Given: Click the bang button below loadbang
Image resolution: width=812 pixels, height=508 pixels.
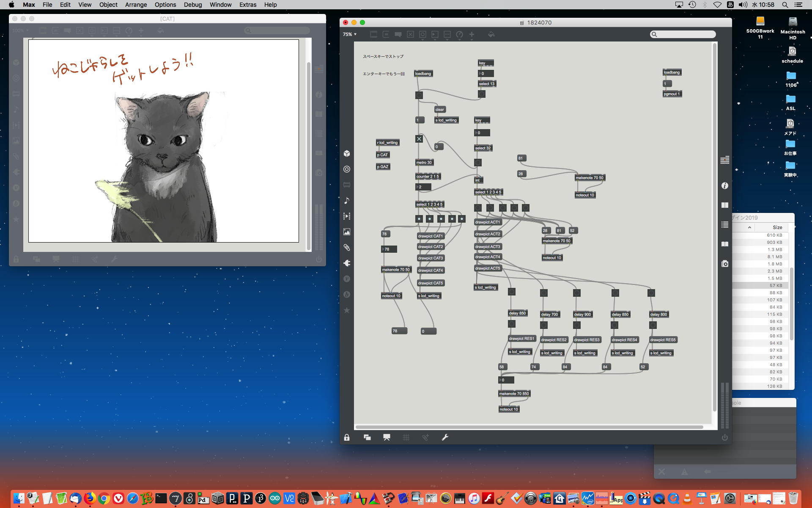Looking at the screenshot, I should (x=419, y=95).
